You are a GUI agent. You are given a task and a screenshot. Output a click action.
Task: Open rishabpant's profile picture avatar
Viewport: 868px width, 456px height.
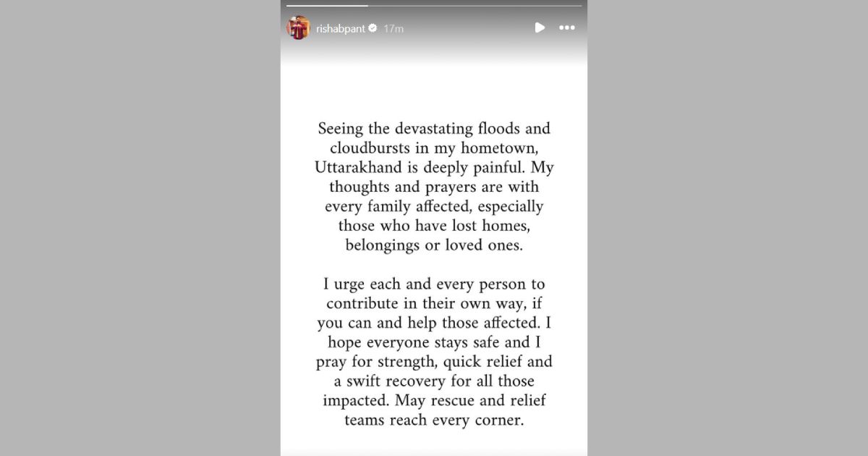coord(298,28)
